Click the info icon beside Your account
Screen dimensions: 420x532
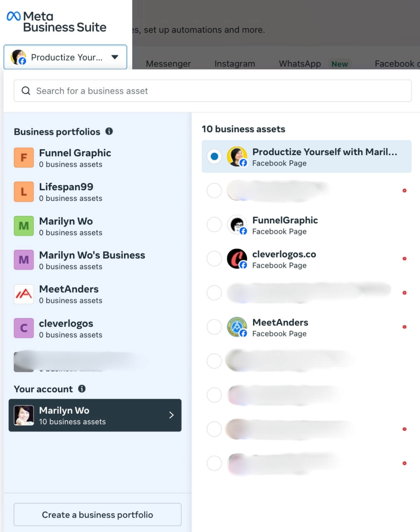point(82,389)
